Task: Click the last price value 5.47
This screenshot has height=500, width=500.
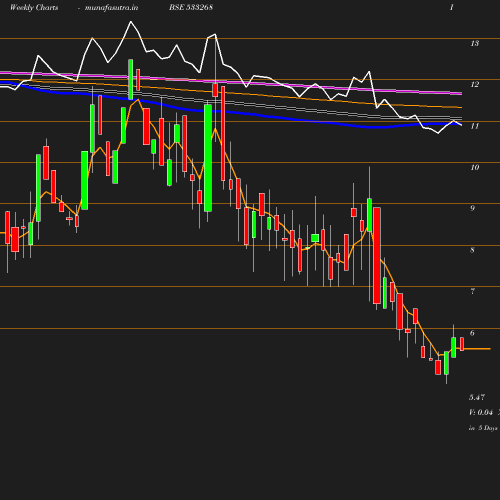Action: tap(477, 397)
